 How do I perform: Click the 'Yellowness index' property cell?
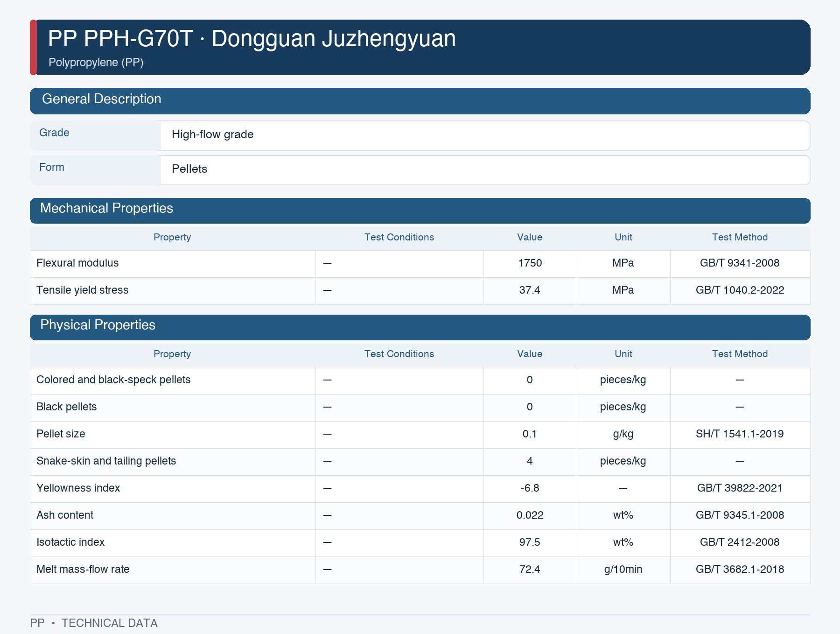point(173,488)
